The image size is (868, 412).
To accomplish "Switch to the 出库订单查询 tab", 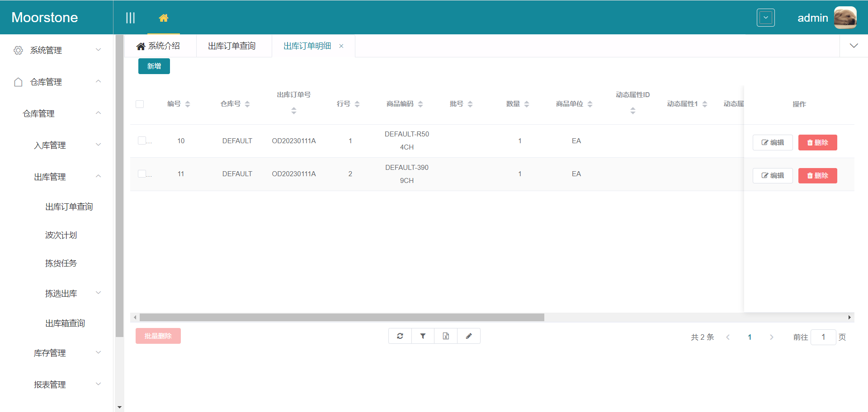I will pyautogui.click(x=232, y=46).
